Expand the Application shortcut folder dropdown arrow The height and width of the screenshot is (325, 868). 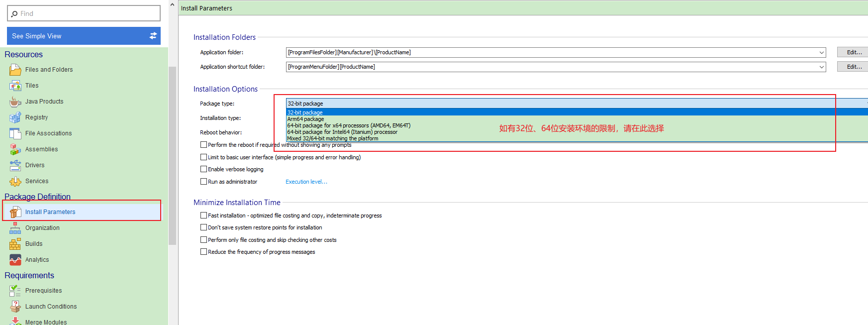pos(821,67)
